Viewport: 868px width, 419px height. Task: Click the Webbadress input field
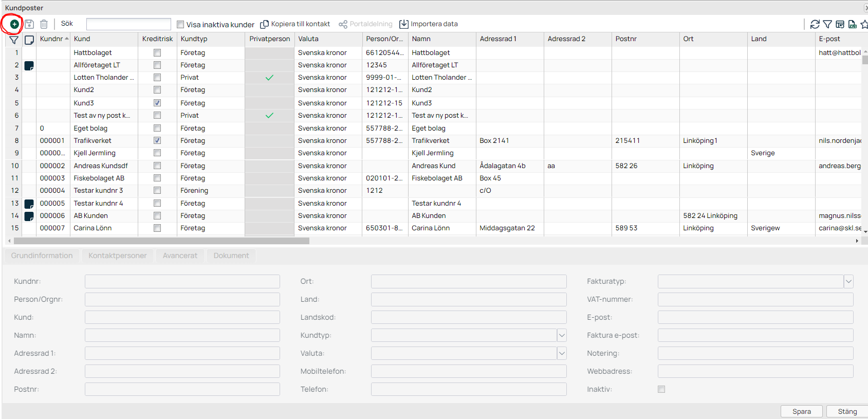755,371
